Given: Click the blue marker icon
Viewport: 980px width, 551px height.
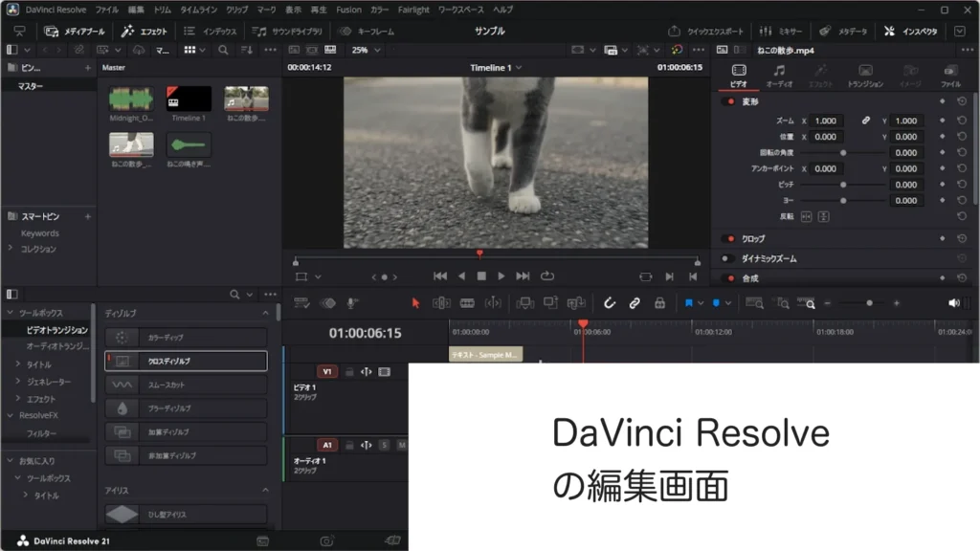Looking at the screenshot, I should pos(716,303).
